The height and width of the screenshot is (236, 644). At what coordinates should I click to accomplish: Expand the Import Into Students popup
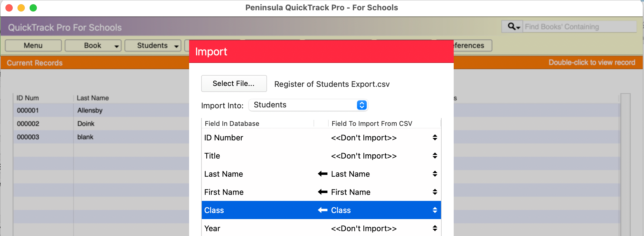(x=308, y=105)
